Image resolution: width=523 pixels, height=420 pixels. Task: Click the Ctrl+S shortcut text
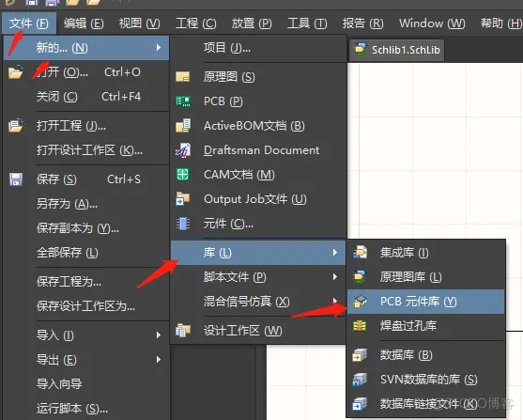[x=124, y=179]
